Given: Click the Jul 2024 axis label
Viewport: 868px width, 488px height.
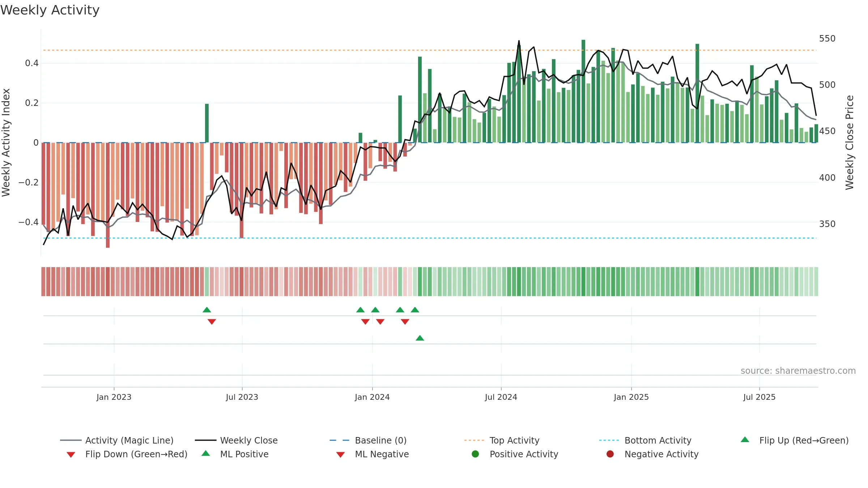Looking at the screenshot, I should 501,397.
